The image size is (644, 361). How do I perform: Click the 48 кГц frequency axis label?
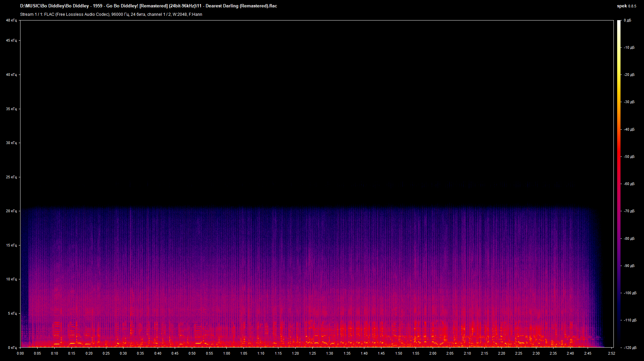pos(11,20)
